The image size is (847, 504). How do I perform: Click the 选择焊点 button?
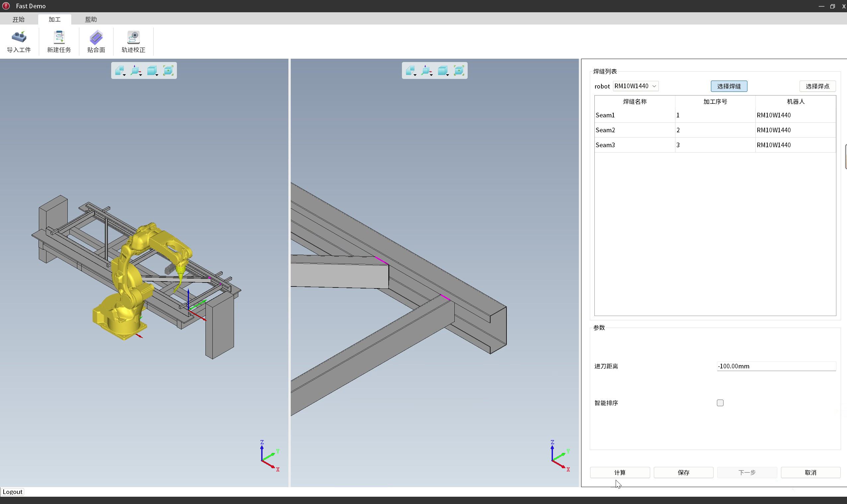pyautogui.click(x=817, y=86)
